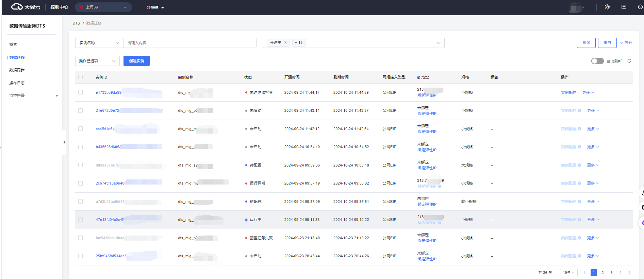Click info icon beside 25bf945fbf534dc 实例配置
This screenshot has height=279, width=644.
click(579, 256)
